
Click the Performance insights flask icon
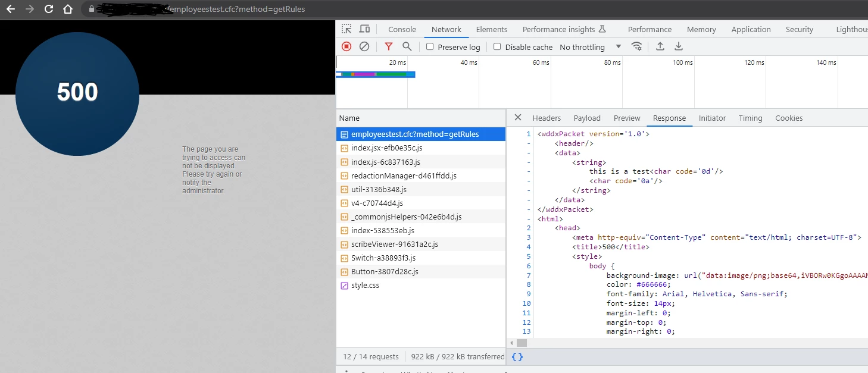coord(602,29)
